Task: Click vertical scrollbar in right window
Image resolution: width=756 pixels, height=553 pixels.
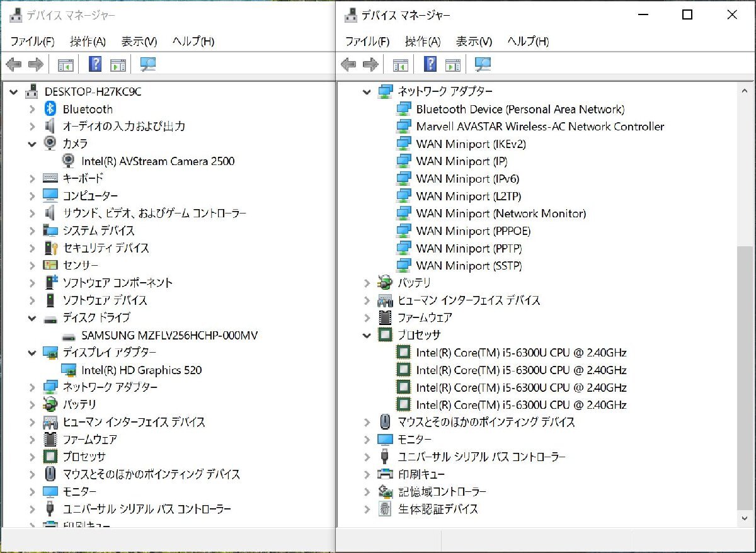Action: click(x=744, y=379)
